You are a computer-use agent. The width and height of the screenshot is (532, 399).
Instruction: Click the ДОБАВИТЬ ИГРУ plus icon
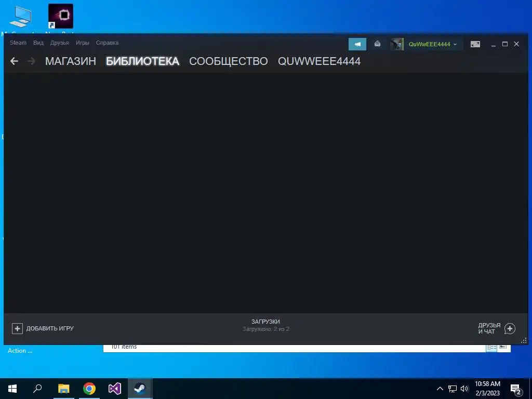17,328
